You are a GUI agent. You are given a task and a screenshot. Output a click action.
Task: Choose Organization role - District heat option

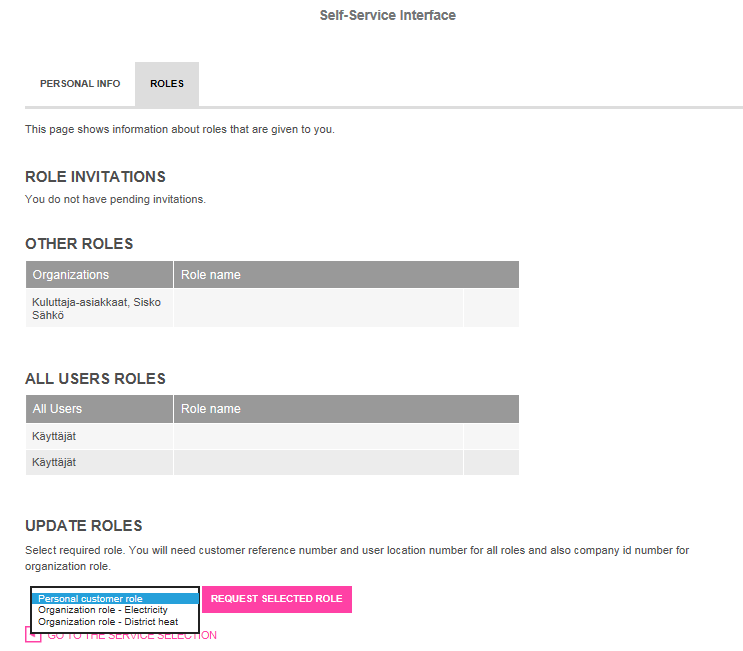[115, 622]
